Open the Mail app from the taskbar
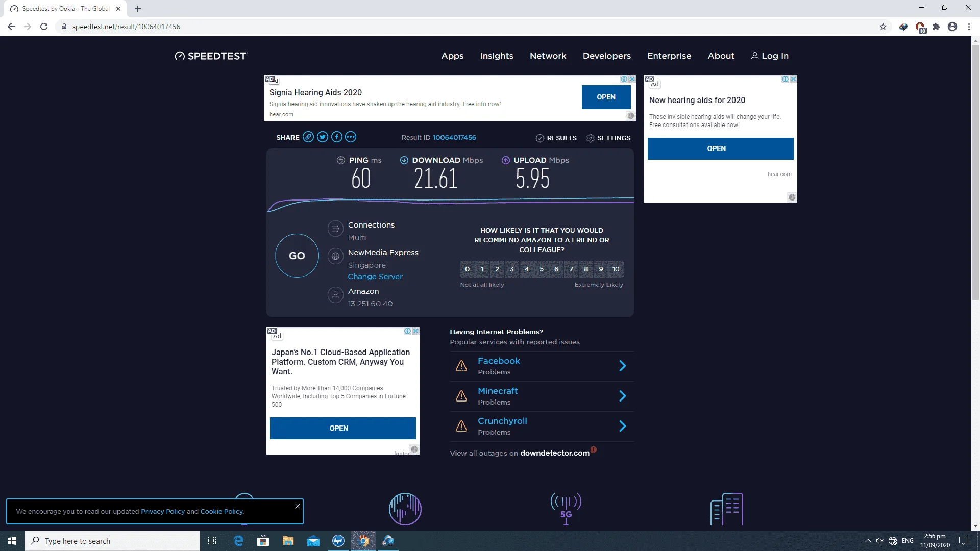Screen dimensions: 980x551 tap(313, 541)
